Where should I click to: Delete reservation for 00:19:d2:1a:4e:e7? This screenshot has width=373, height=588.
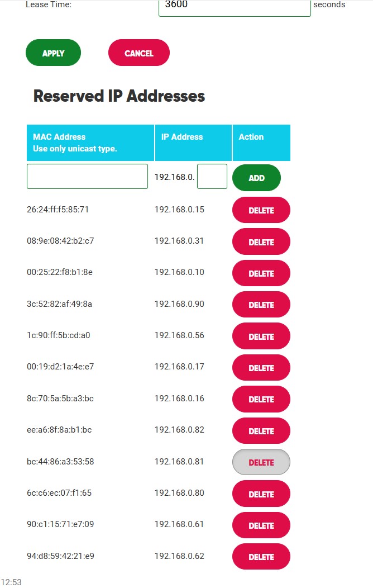[261, 368]
